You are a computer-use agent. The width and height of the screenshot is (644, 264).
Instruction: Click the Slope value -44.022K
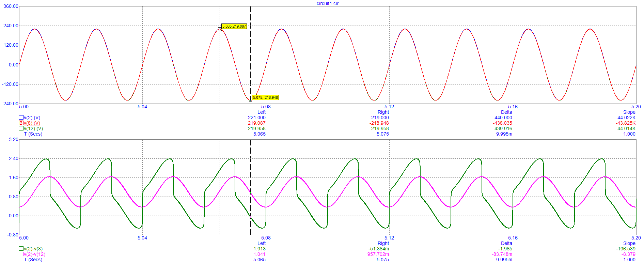pyautogui.click(x=626, y=118)
